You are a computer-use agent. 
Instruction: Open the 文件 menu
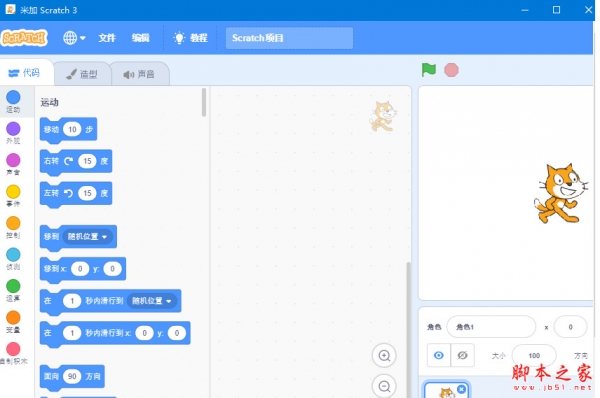click(x=107, y=38)
